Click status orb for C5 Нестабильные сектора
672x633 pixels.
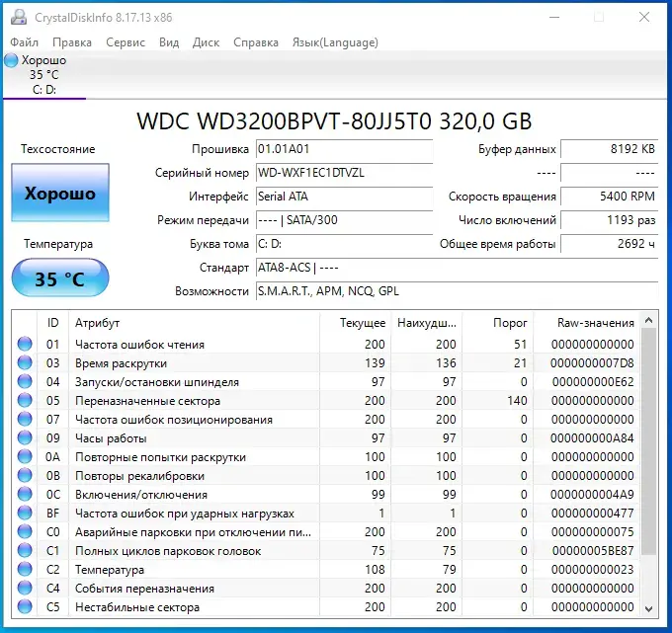point(25,607)
